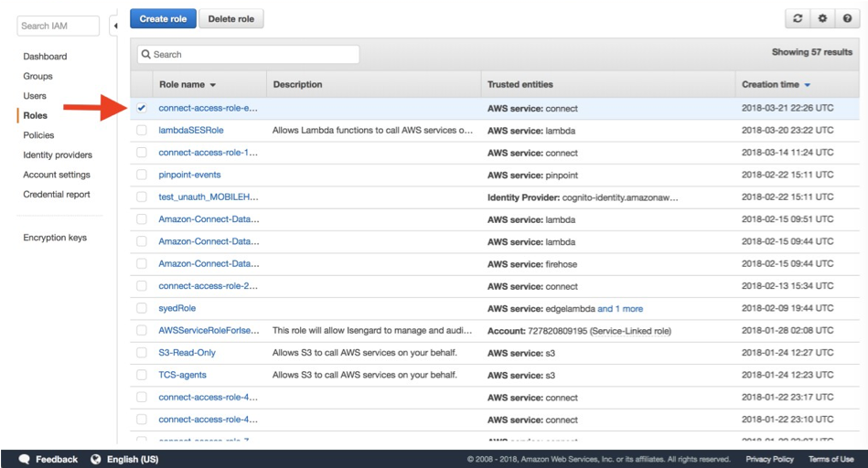Collapse the sidebar with the arrow handle
Screen dimensions: 868x468
click(x=115, y=26)
